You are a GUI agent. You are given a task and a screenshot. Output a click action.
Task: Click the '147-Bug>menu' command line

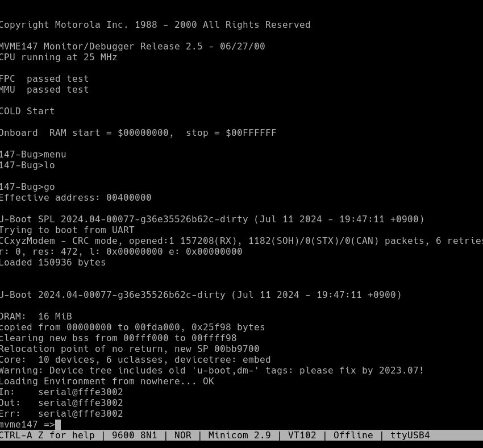(x=33, y=155)
